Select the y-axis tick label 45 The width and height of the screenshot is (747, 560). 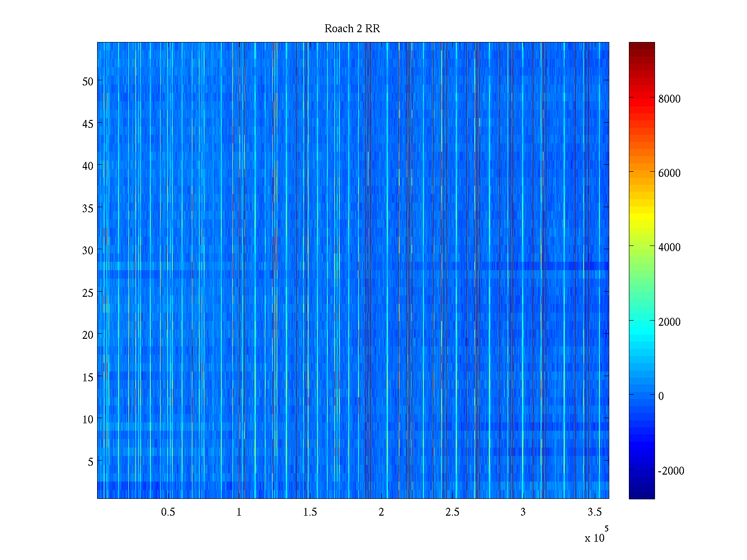88,124
